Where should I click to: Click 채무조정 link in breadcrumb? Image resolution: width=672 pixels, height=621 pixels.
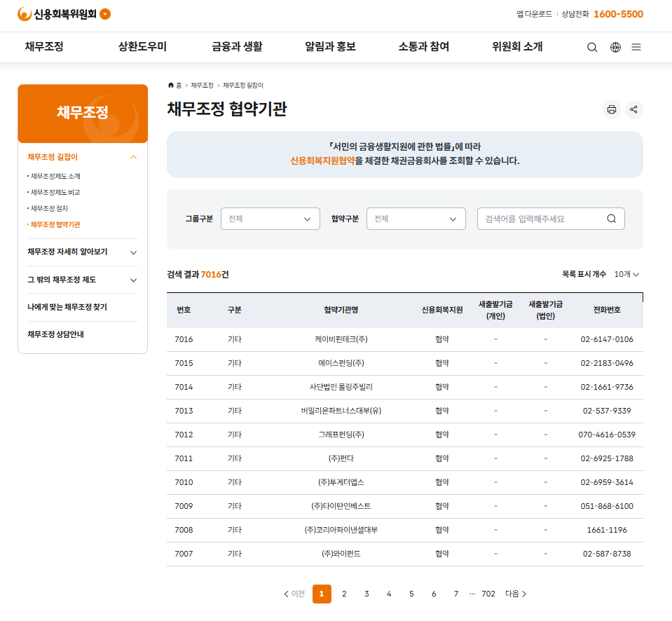coord(203,86)
